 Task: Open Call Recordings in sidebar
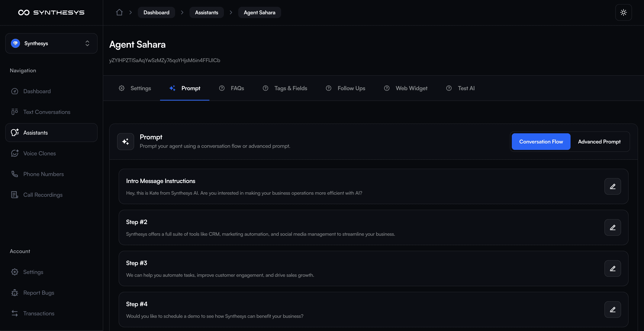click(x=43, y=195)
